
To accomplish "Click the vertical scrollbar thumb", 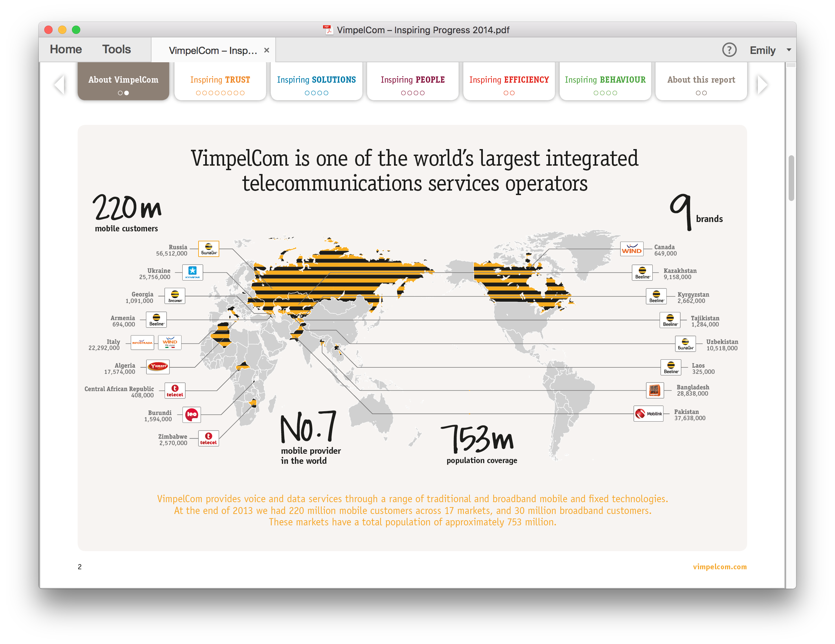I will click(x=791, y=178).
